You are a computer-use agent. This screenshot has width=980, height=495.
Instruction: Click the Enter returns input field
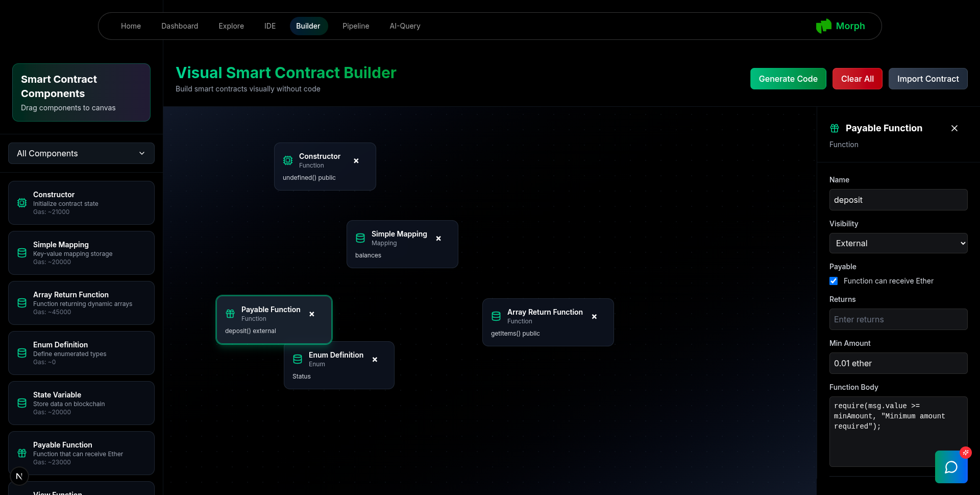[898, 319]
